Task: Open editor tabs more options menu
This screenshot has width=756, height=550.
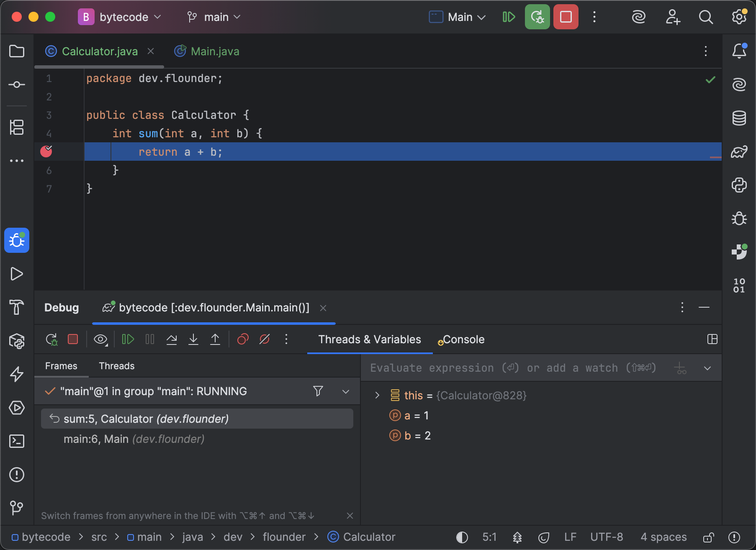Action: [x=706, y=51]
